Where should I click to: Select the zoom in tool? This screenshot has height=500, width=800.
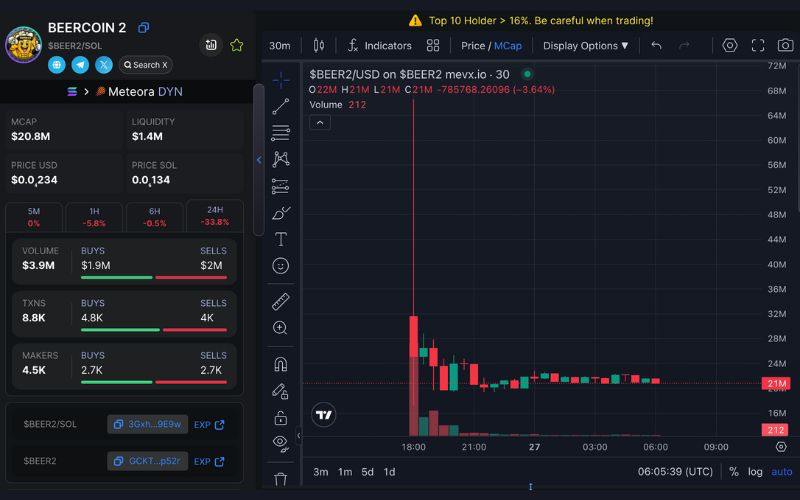click(281, 328)
